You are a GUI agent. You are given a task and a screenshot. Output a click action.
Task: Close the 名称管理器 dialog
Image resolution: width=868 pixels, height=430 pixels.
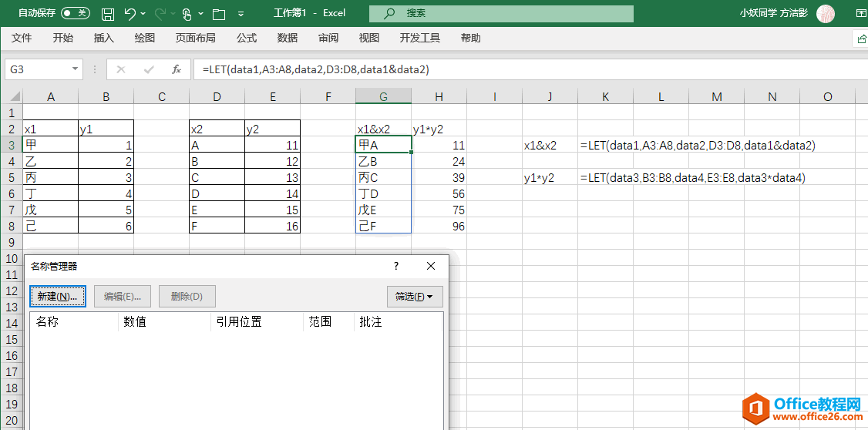(431, 266)
